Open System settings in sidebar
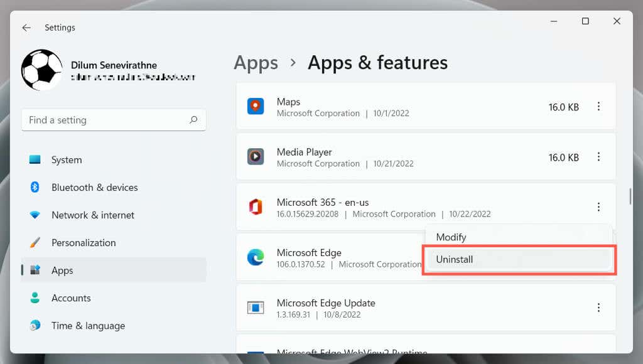The width and height of the screenshot is (643, 364). click(67, 160)
